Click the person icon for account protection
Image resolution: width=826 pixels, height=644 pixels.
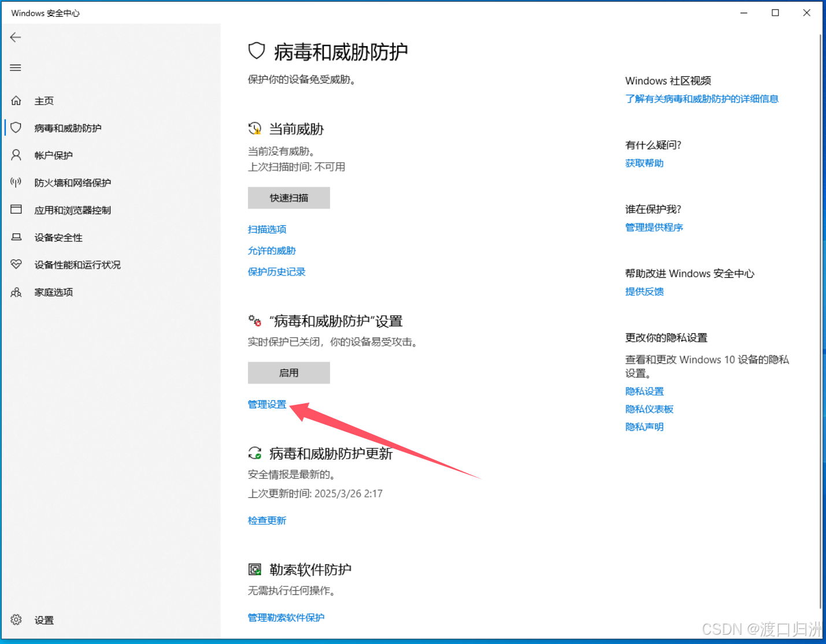16,155
